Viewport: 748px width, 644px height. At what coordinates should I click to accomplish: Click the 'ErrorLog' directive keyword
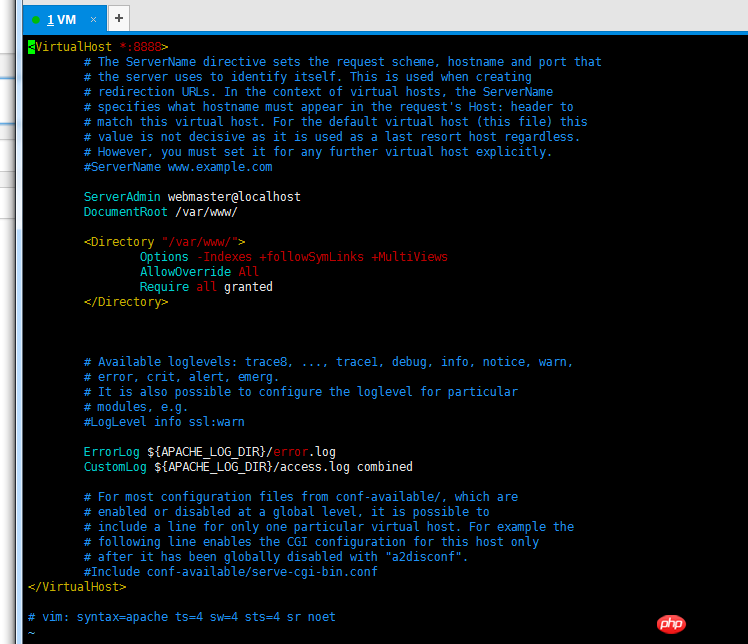pos(112,452)
